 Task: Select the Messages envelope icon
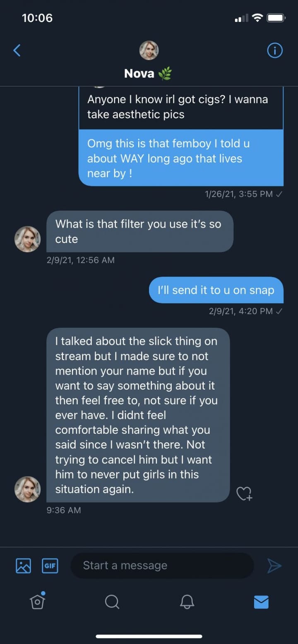(261, 603)
